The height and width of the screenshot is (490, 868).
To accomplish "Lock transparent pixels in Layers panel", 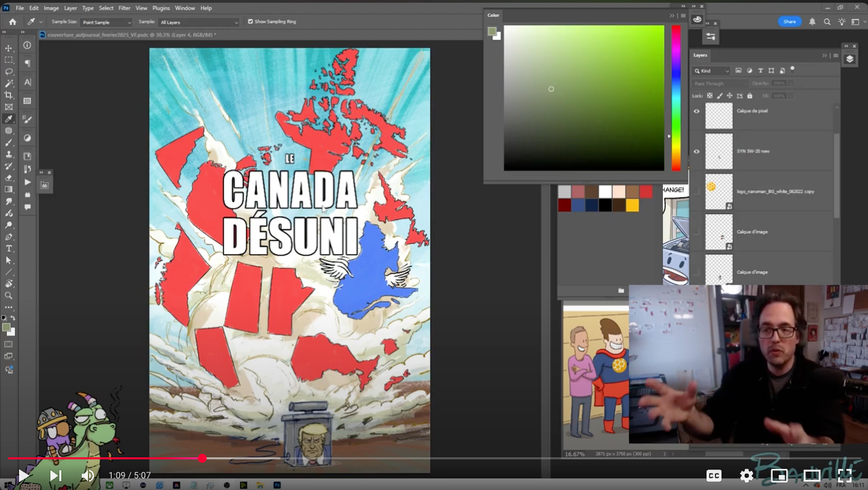I will click(x=709, y=96).
